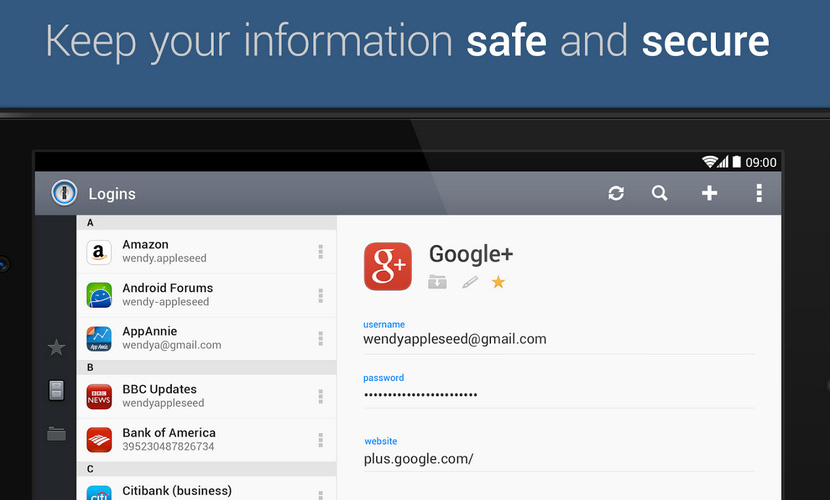This screenshot has height=500, width=830.
Task: Open options menu for BBC Updates row
Action: (x=320, y=397)
